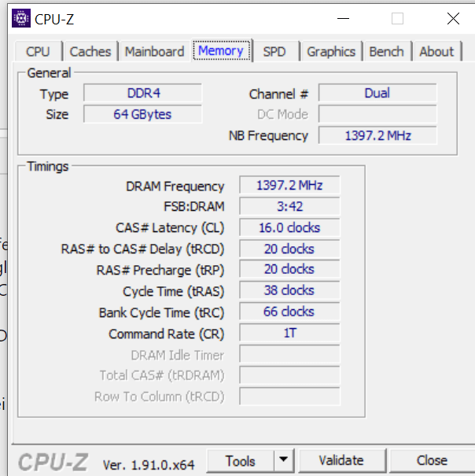Click the tRP 20 clocks value
The width and height of the screenshot is (475, 476).
(289, 269)
